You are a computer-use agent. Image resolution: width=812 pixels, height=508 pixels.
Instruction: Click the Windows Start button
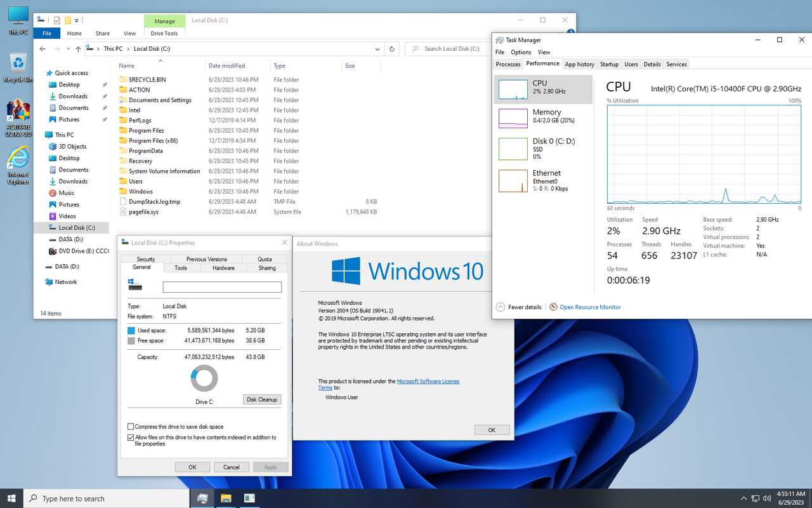11,498
